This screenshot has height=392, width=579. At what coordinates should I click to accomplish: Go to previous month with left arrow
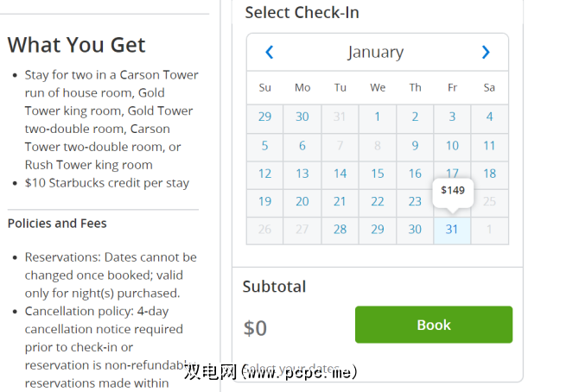(x=269, y=52)
